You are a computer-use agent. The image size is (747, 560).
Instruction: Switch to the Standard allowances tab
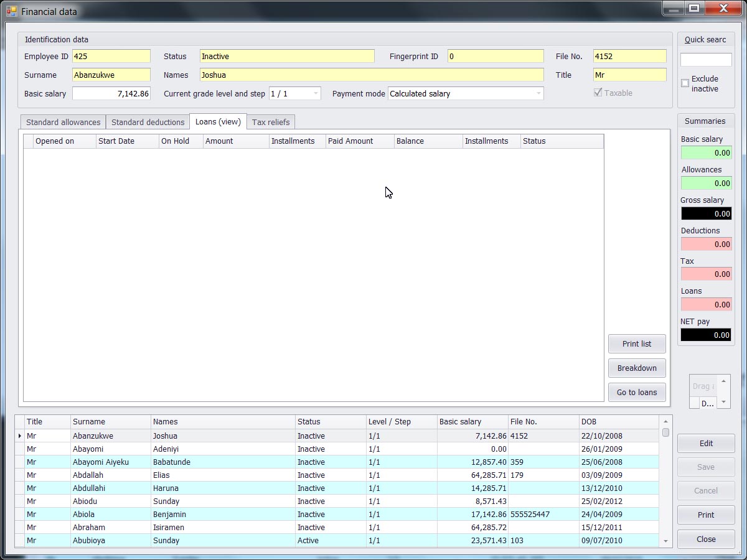click(63, 122)
